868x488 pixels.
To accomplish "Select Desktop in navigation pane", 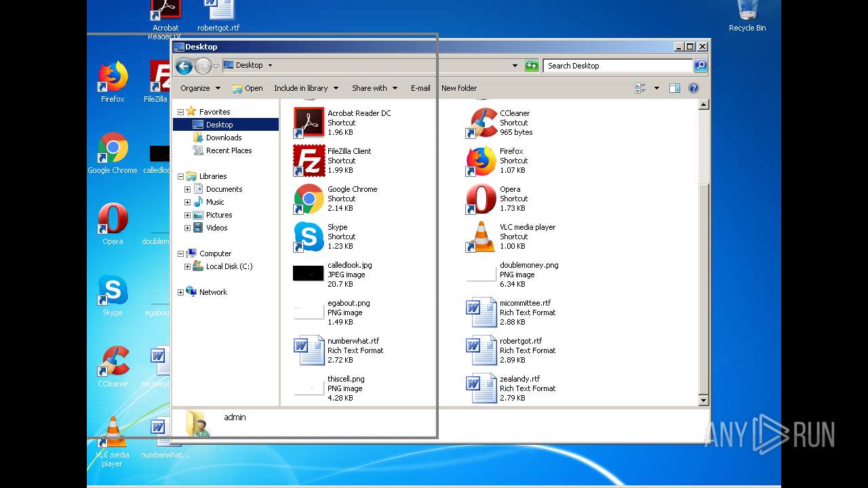I will 226,125.
